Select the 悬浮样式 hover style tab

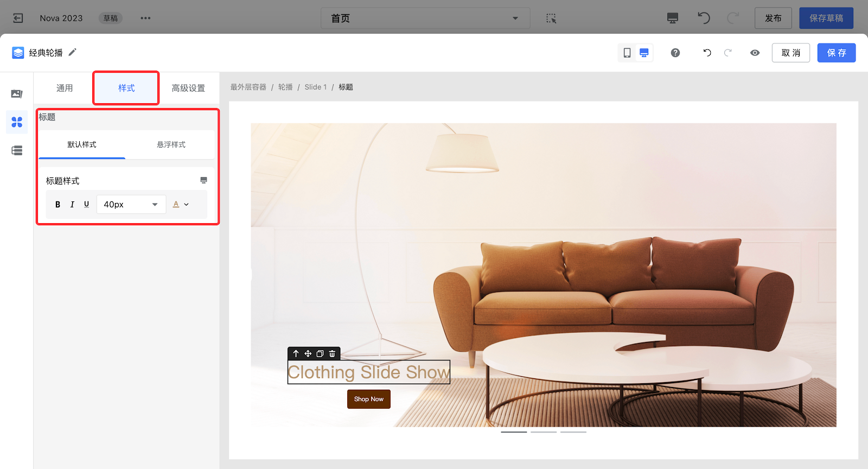click(171, 144)
